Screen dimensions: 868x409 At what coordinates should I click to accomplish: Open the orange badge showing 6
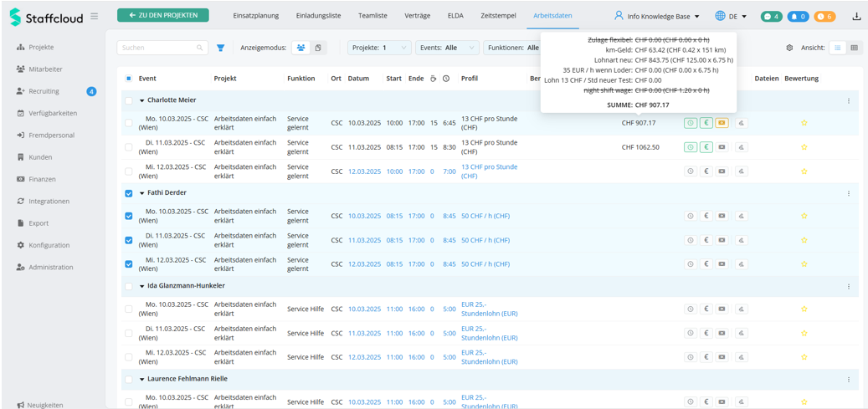tap(824, 16)
